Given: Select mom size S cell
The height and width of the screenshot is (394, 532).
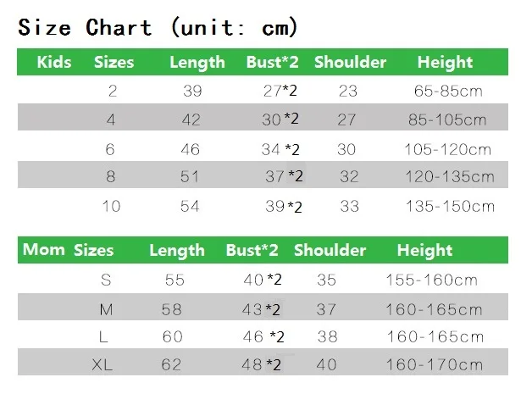Looking at the screenshot, I should 106,280.
